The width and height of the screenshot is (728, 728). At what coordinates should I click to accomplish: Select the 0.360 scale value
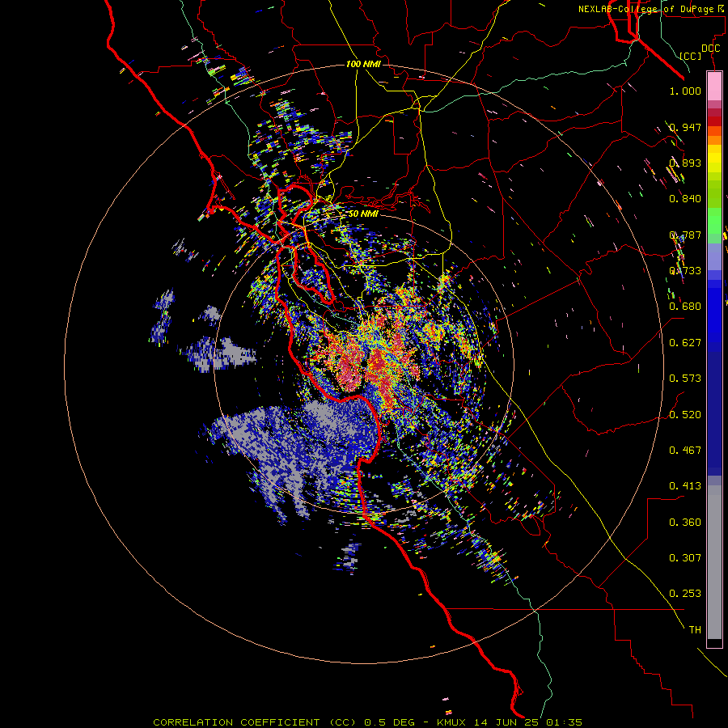pos(685,523)
